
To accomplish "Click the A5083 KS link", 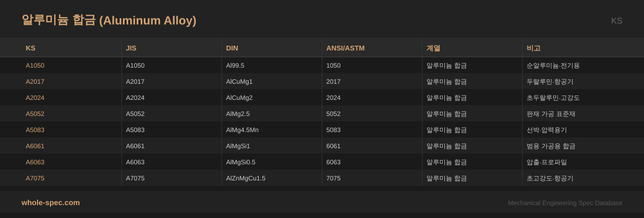I will [x=35, y=130].
